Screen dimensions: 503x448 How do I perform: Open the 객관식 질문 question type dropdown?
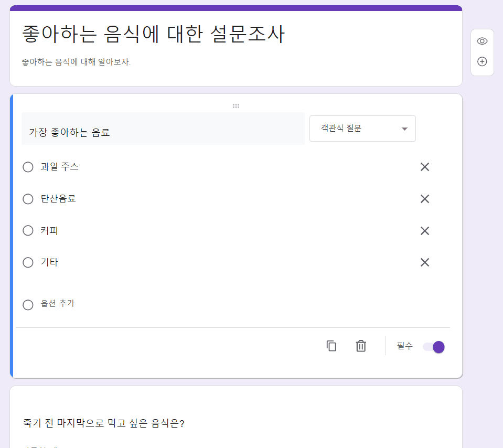[x=362, y=128]
